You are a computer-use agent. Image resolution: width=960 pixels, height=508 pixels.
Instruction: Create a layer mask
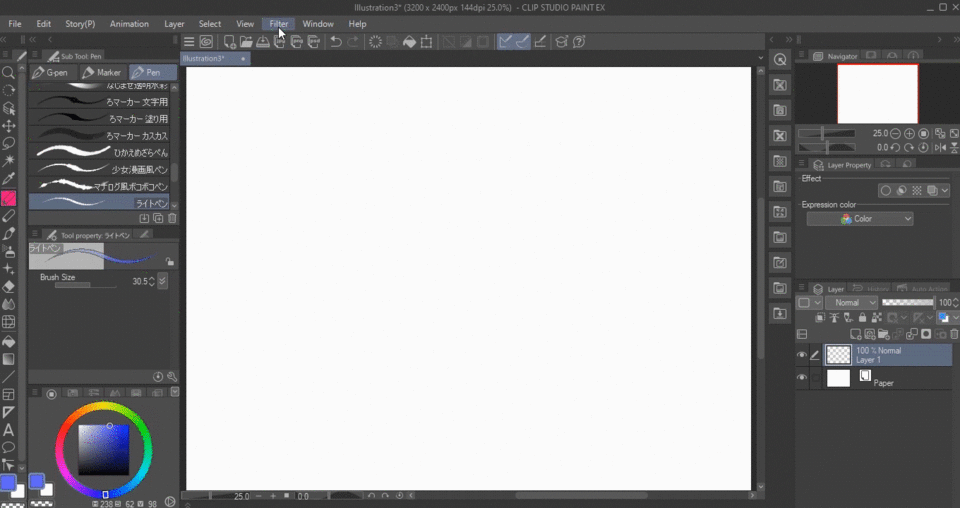pos(926,334)
